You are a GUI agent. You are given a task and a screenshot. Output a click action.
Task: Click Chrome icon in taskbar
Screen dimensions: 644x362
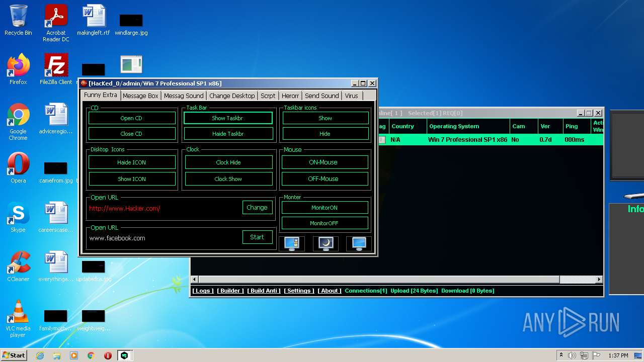(x=91, y=355)
